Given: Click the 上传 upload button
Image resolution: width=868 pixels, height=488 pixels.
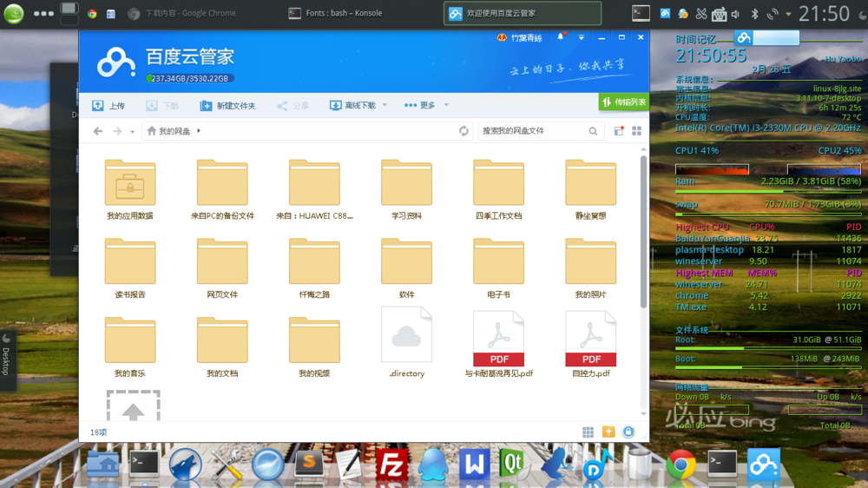Looking at the screenshot, I should click(x=109, y=105).
